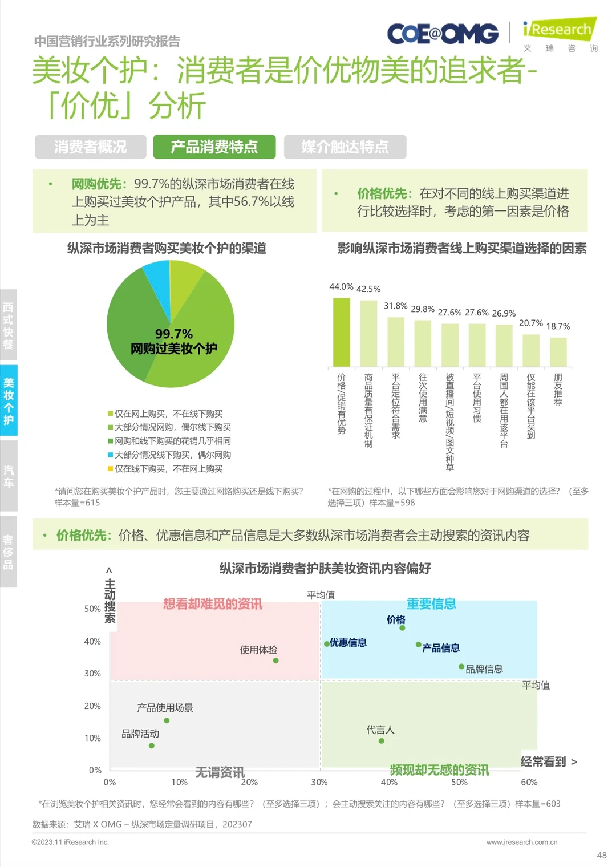616x867 pixels.
Task: Click the page number 48
Action: click(x=602, y=855)
